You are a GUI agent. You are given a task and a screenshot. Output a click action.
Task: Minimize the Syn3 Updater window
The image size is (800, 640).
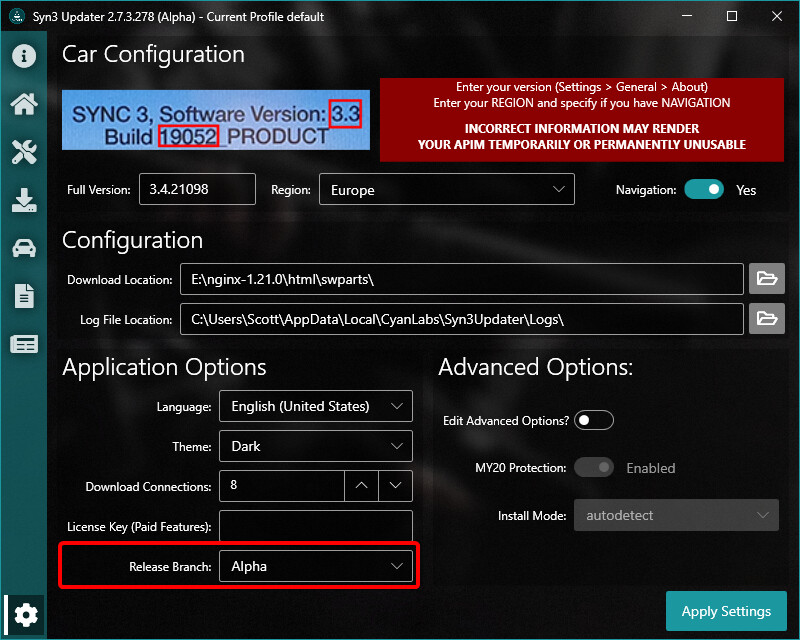687,16
